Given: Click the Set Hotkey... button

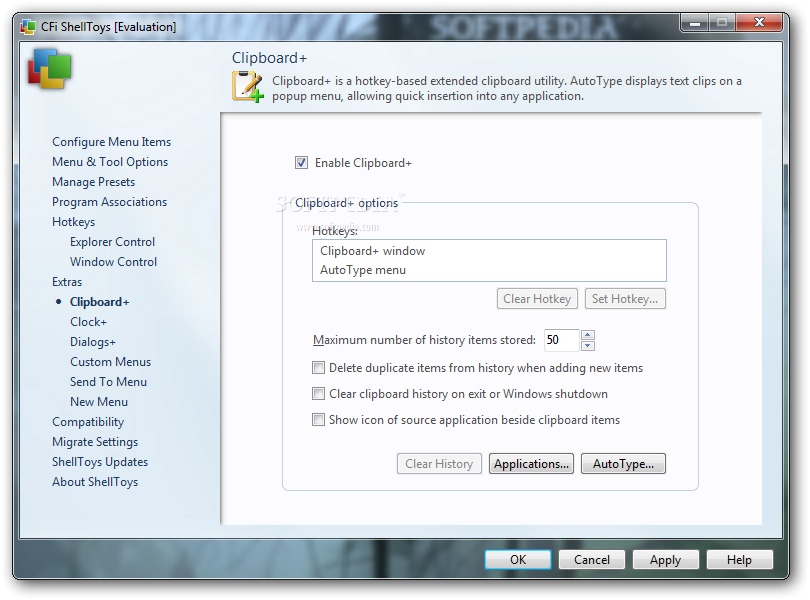Looking at the screenshot, I should point(625,299).
